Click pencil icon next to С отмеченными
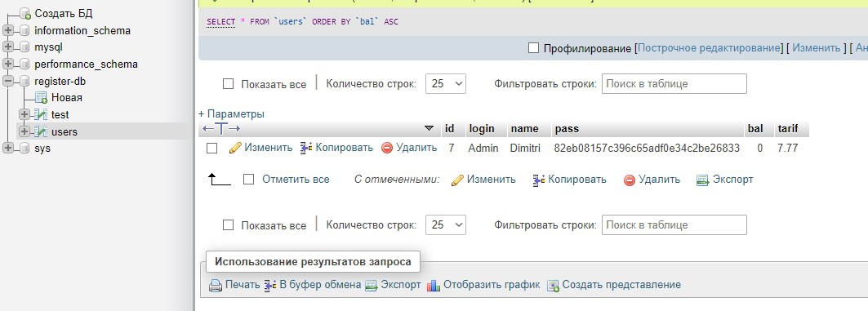Viewport: 868px width, 311px height. coord(457,180)
